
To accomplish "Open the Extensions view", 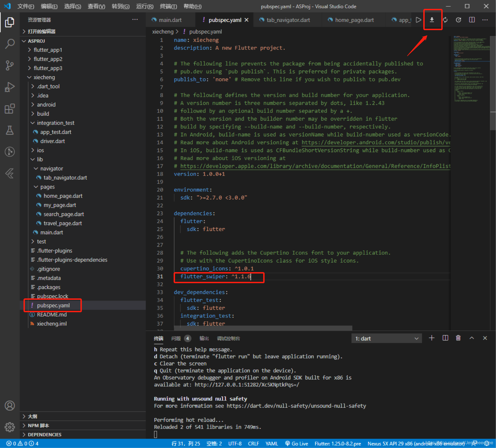I will click(10, 108).
